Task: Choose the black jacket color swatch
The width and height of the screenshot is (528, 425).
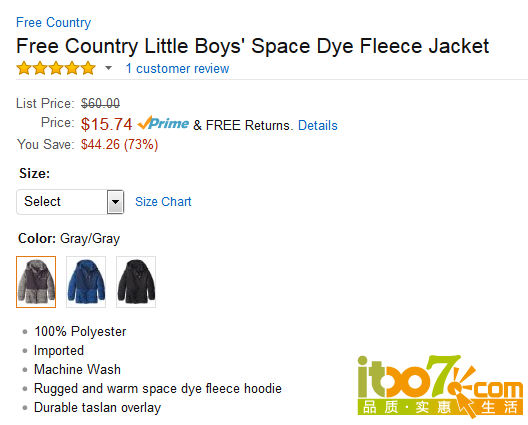Action: tap(136, 282)
